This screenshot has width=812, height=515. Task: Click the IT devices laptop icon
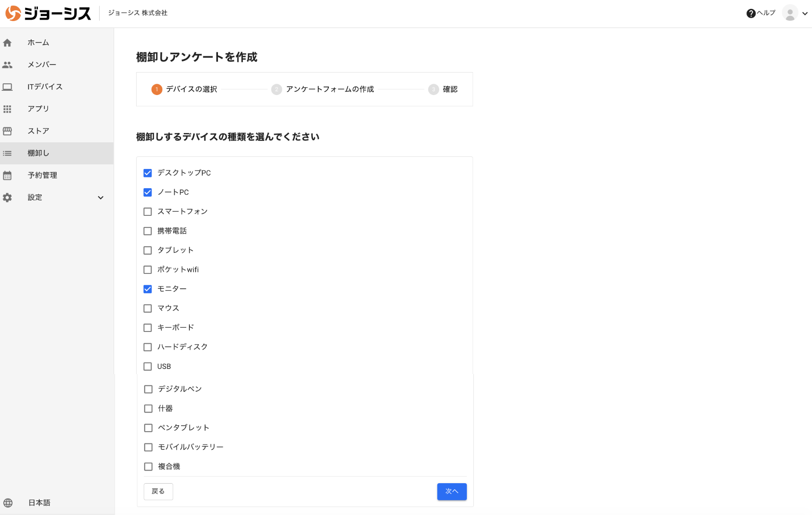pos(7,87)
